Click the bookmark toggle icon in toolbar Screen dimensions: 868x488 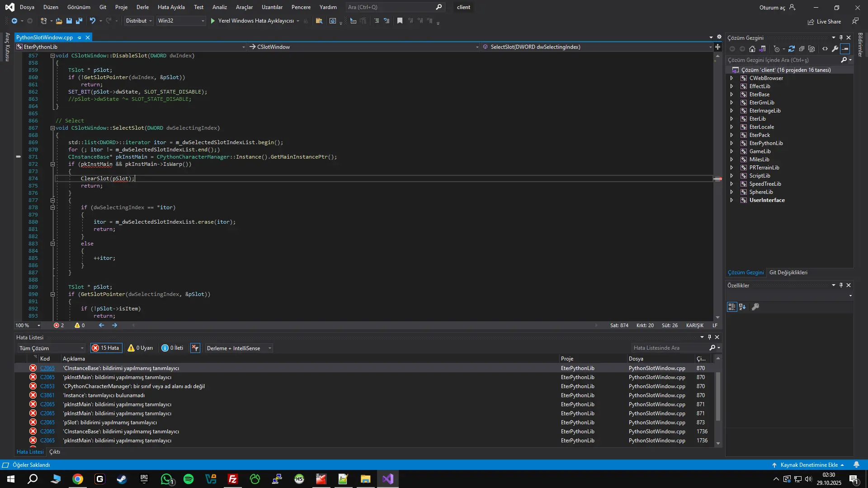point(400,21)
